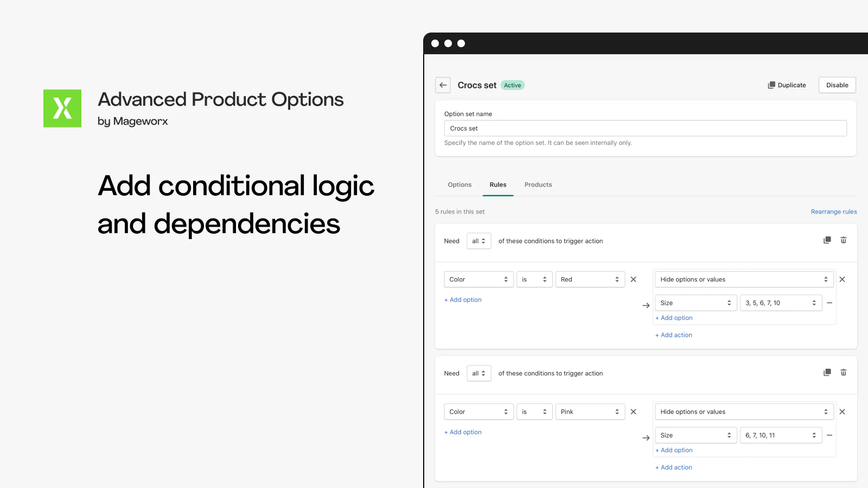Delete the second rule with its trash icon
This screenshot has width=868, height=488.
pyautogui.click(x=844, y=373)
